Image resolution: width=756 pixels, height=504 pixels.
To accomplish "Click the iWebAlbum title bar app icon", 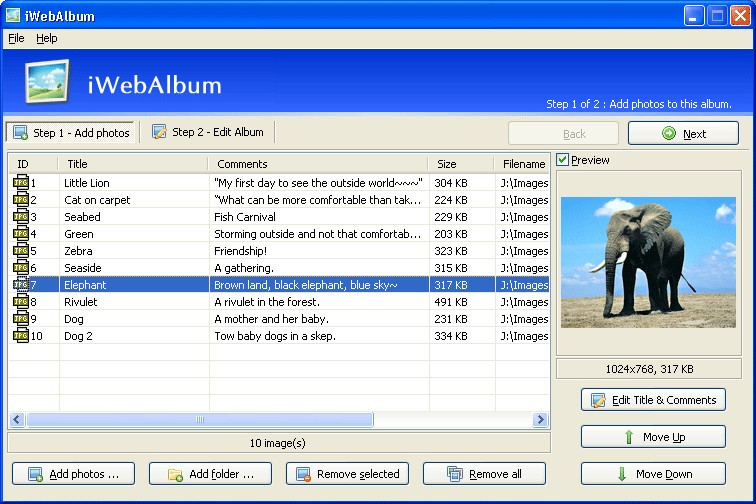I will (x=13, y=15).
